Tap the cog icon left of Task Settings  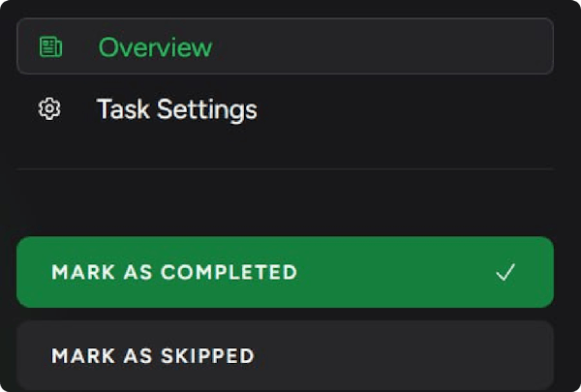[49, 109]
